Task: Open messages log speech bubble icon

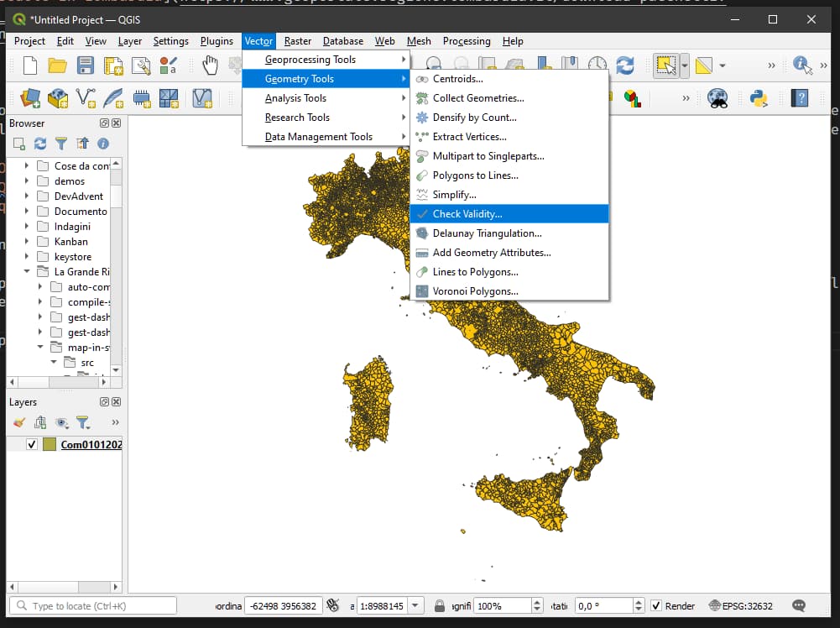Action: (x=799, y=606)
